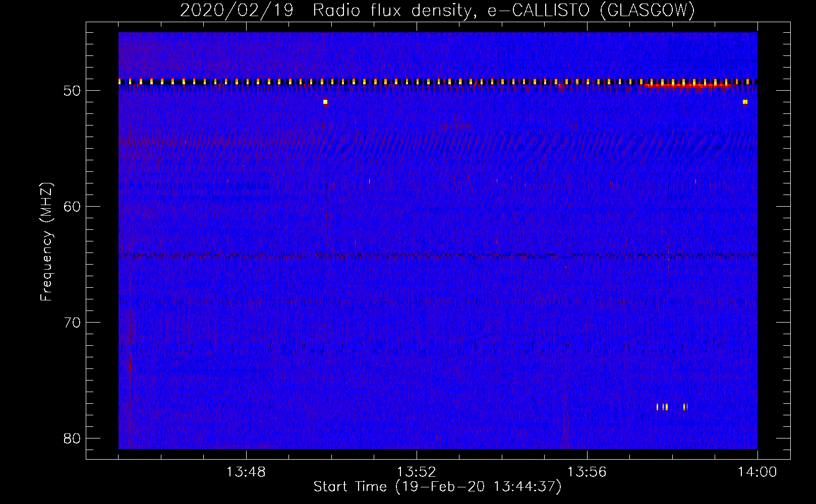Click the "Frequency (MHZ)" y-axis label

pos(46,242)
